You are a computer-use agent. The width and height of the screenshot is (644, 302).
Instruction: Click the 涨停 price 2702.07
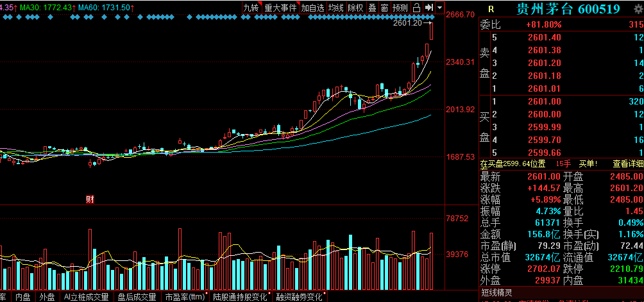click(544, 269)
